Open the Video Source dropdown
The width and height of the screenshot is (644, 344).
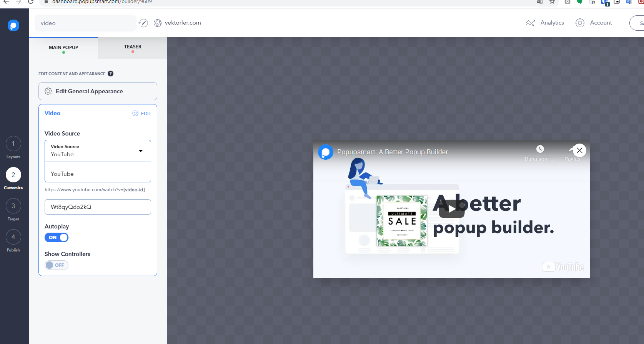(98, 151)
